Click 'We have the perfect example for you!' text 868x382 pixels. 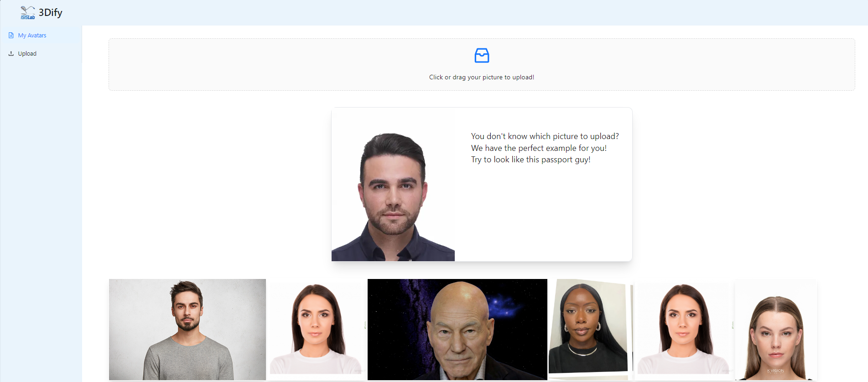(539, 148)
